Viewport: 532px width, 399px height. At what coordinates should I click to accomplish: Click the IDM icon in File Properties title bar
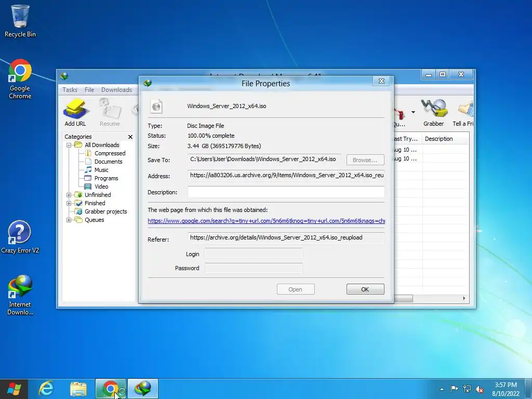pyautogui.click(x=148, y=83)
